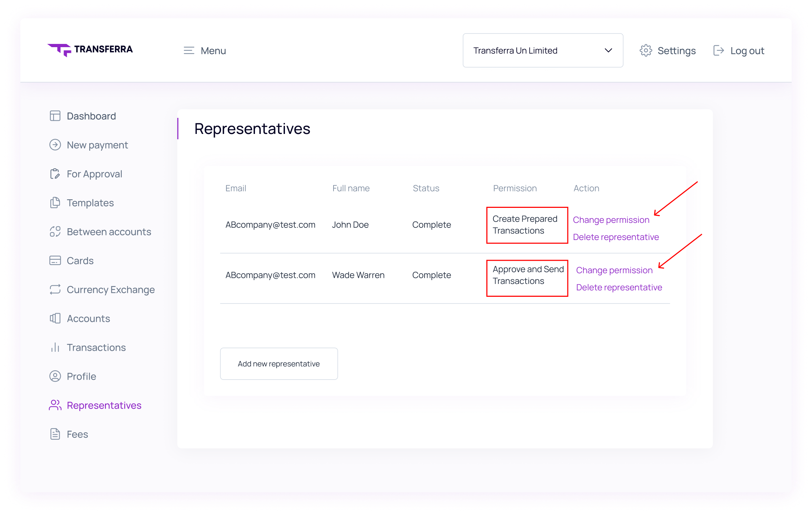812x515 pixels.
Task: Click the New payment arrow icon
Action: click(55, 145)
